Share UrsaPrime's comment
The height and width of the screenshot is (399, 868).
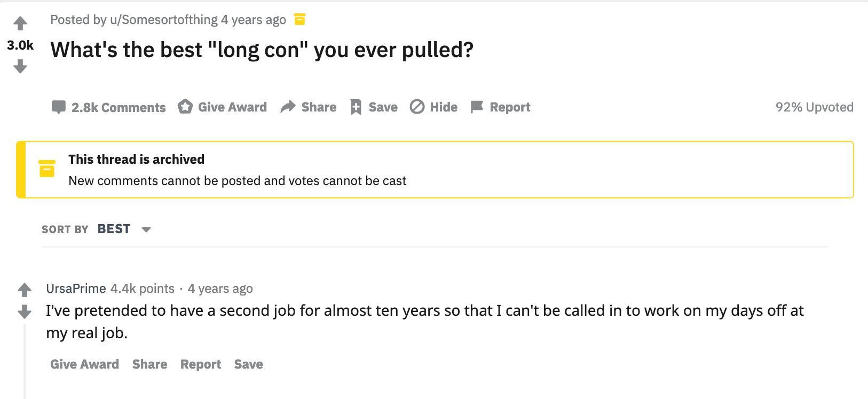point(149,364)
